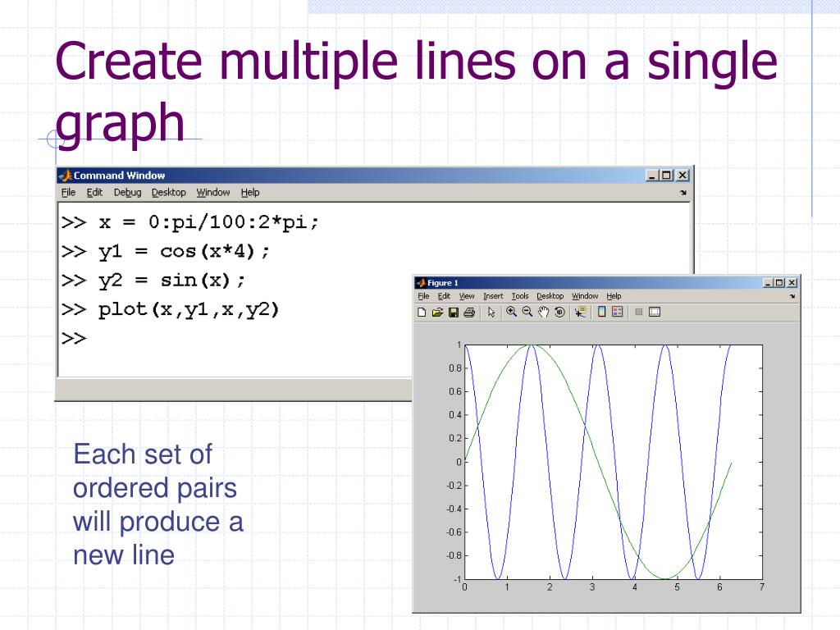Screen dimensions: 840x630
Task: Open Window menu in Command Window
Action: [x=213, y=192]
